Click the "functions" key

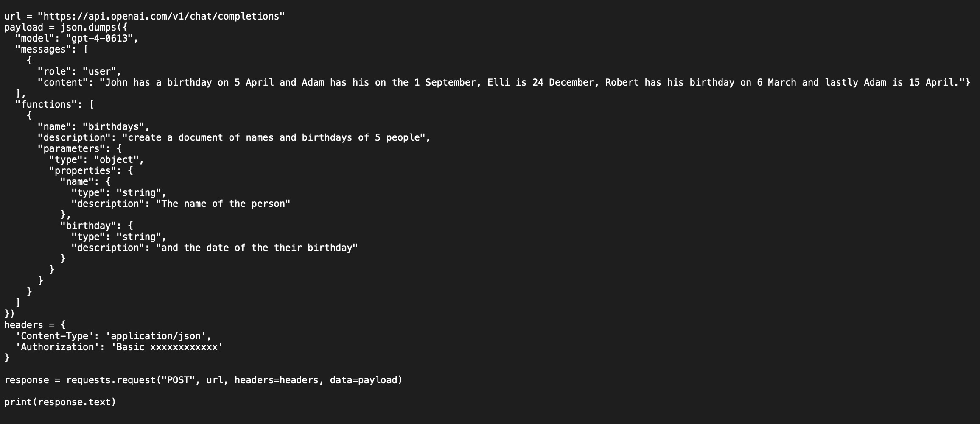pyautogui.click(x=46, y=105)
